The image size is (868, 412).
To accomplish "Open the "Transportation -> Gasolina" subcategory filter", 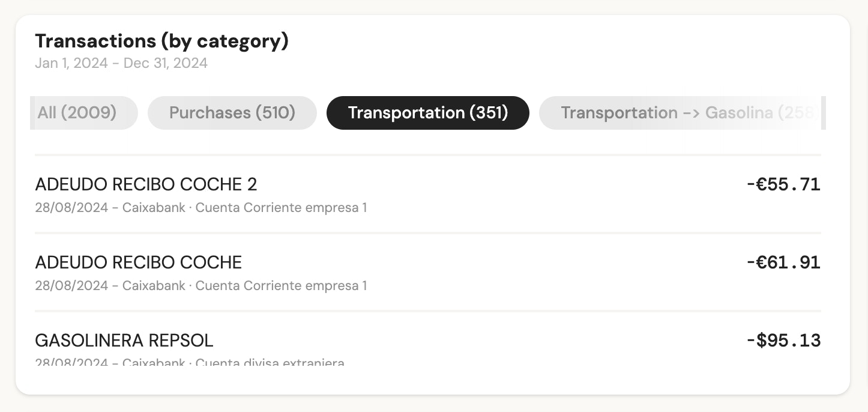I will [x=678, y=112].
